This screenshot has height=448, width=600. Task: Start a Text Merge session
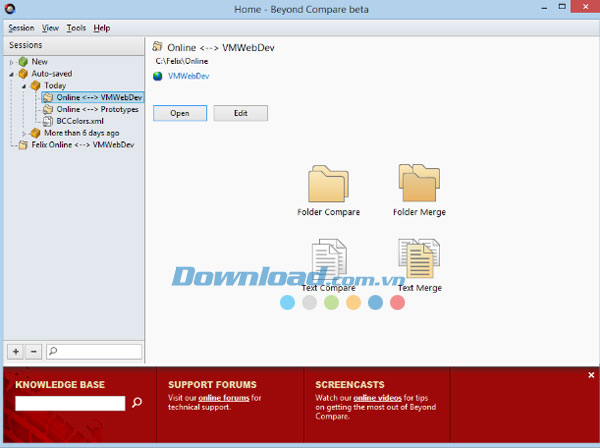[x=419, y=262]
